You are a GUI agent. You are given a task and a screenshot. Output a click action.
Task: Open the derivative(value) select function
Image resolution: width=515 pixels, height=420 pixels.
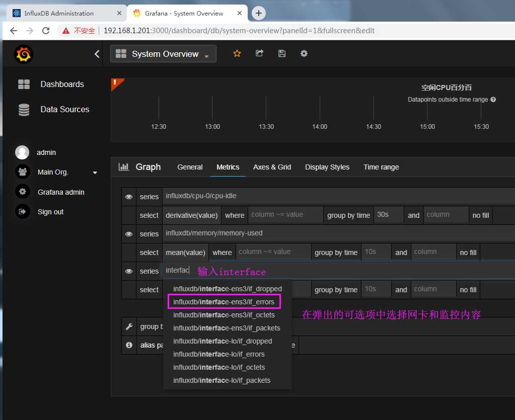(x=191, y=215)
